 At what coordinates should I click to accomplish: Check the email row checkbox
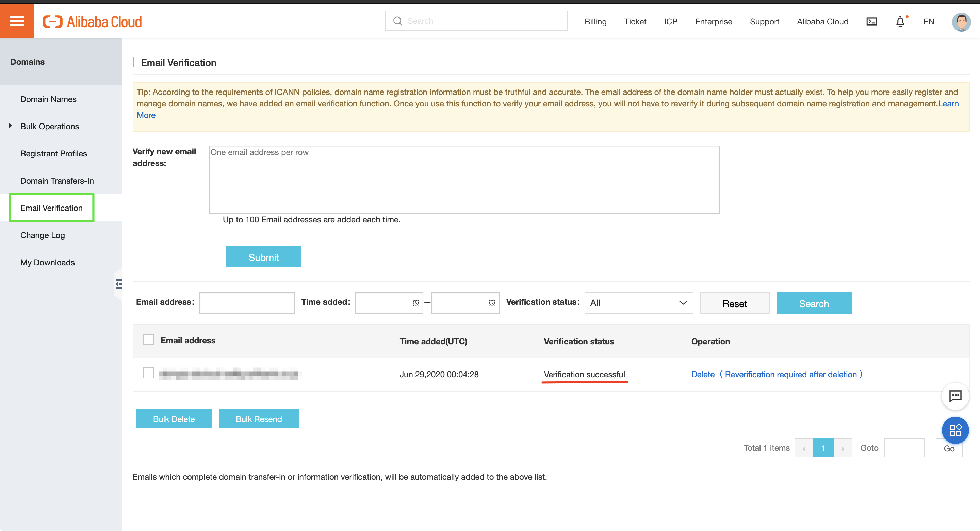[148, 373]
